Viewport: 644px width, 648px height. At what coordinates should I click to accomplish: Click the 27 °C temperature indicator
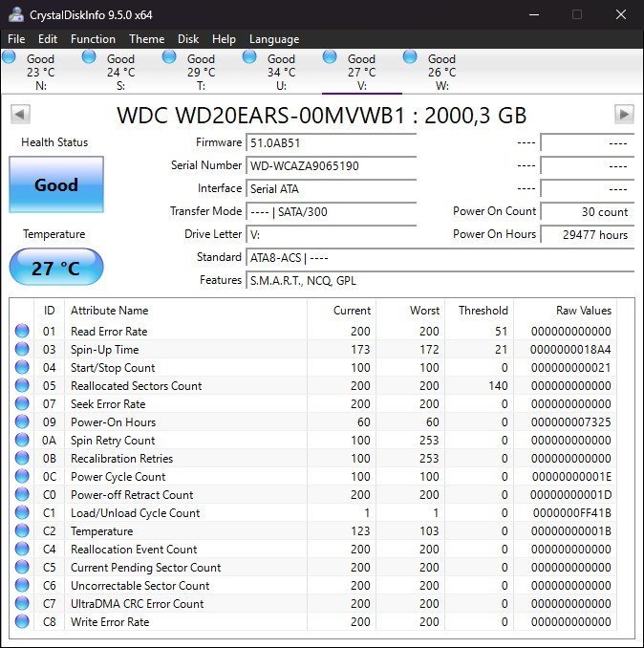[55, 268]
